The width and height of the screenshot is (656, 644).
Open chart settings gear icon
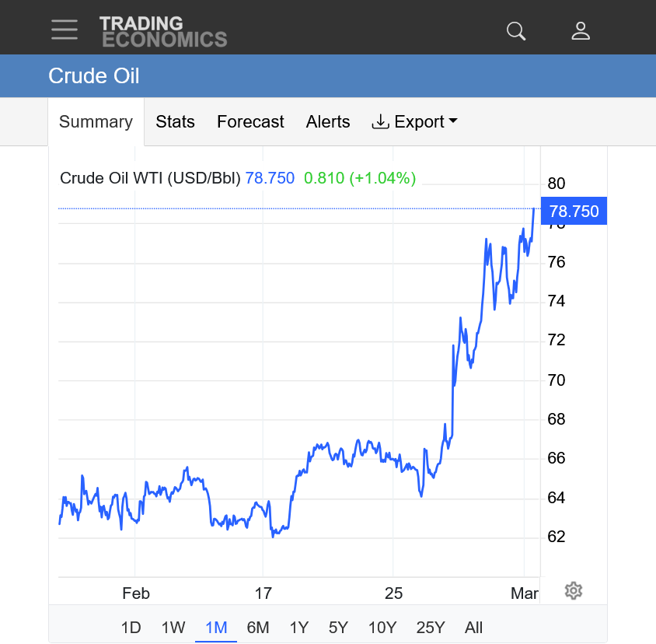[574, 590]
